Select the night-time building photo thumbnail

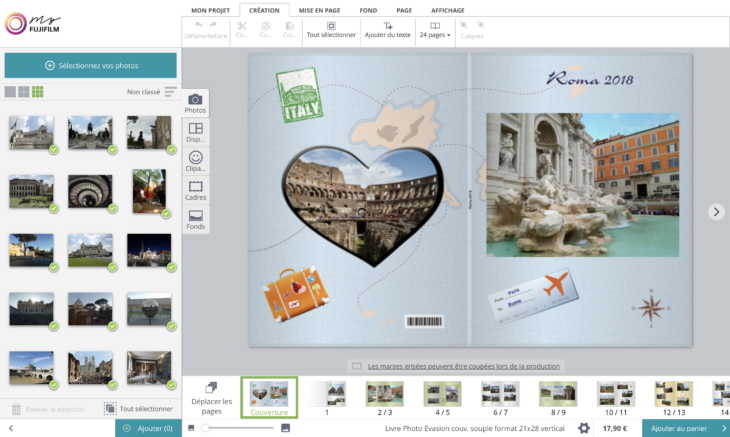149,250
